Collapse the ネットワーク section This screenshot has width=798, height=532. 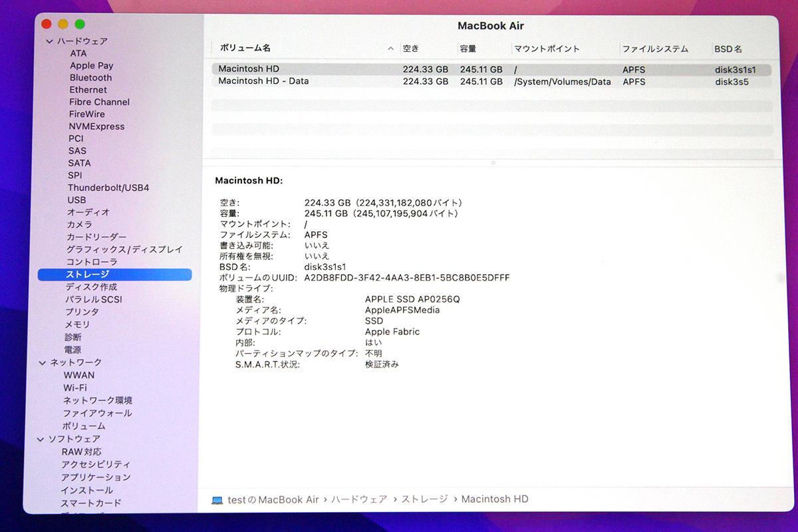click(43, 362)
